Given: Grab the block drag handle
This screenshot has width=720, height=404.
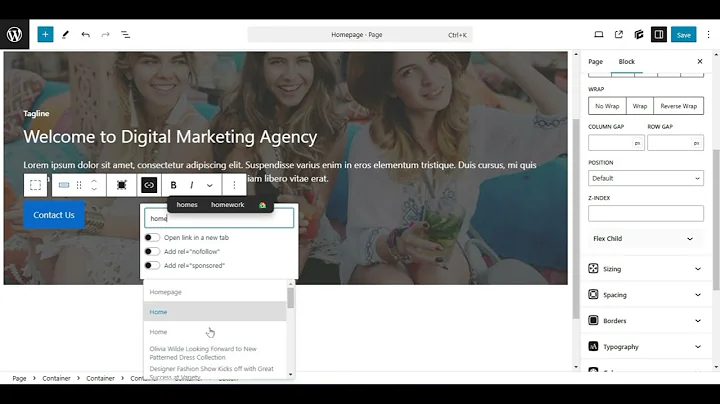Looking at the screenshot, I should point(79,185).
